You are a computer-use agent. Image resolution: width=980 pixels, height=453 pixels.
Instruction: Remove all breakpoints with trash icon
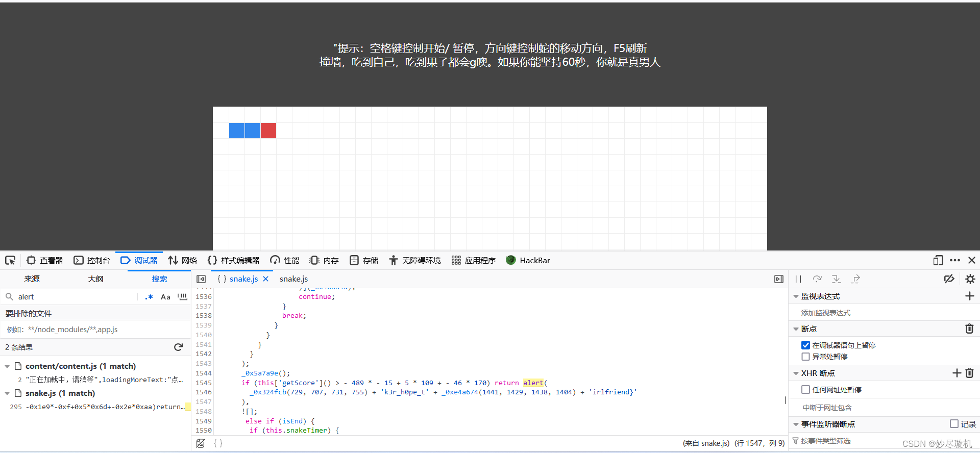(969, 329)
